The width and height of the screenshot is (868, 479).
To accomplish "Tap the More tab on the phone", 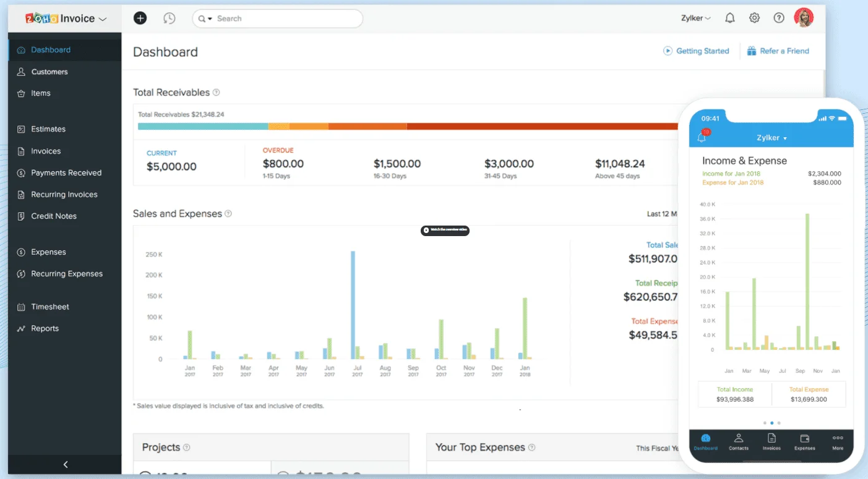I will (x=838, y=443).
